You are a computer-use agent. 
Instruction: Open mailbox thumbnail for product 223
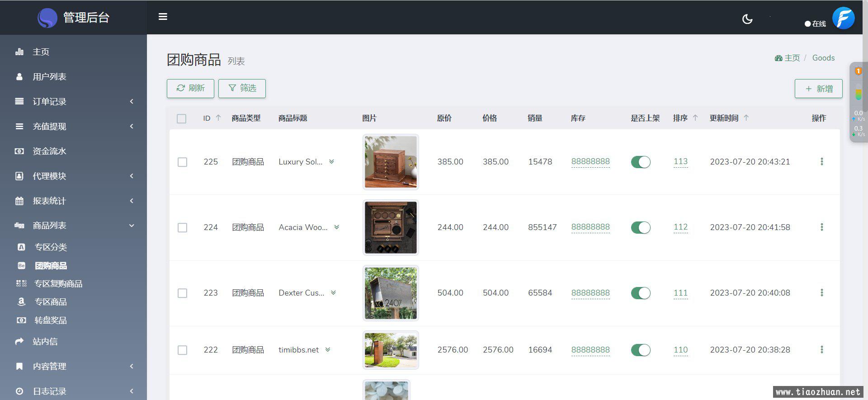click(x=391, y=293)
